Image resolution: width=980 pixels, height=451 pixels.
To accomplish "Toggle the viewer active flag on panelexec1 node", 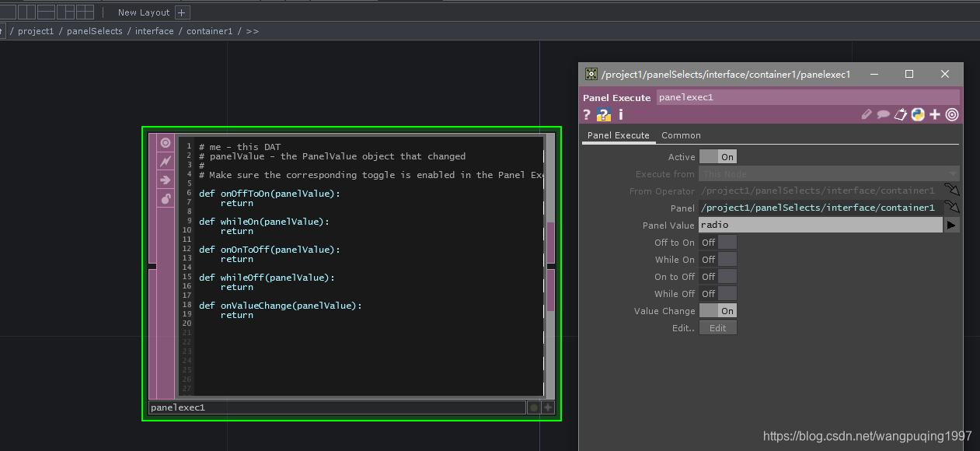I will 166,143.
